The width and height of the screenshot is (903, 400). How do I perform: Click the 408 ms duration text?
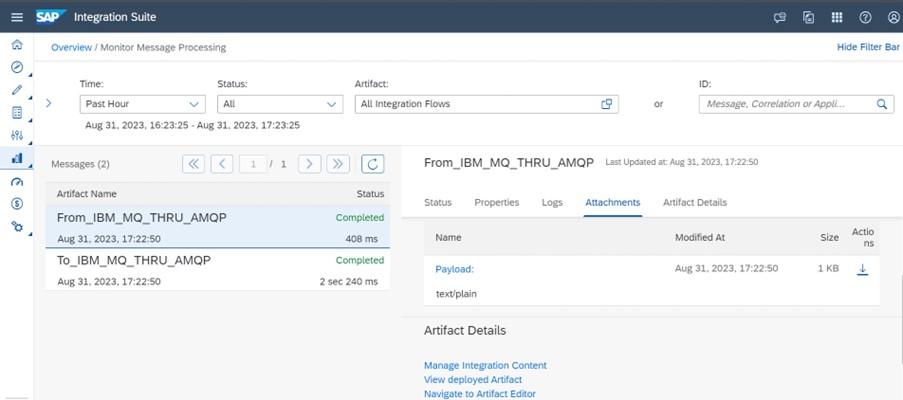pyautogui.click(x=362, y=239)
